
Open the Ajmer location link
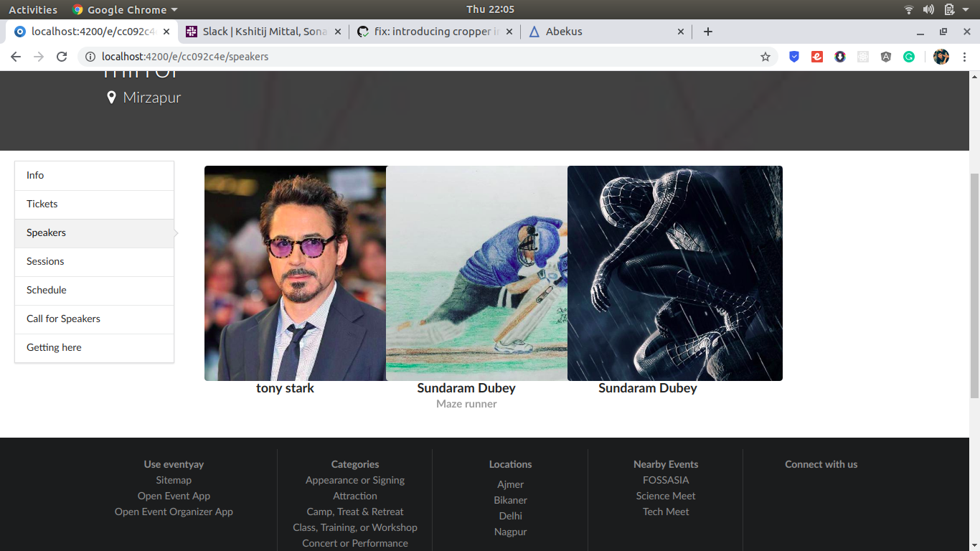click(x=511, y=484)
